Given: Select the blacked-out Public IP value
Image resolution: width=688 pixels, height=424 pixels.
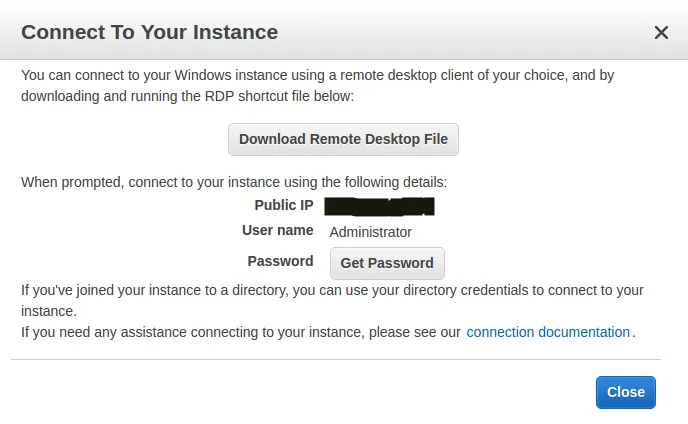Looking at the screenshot, I should (381, 206).
